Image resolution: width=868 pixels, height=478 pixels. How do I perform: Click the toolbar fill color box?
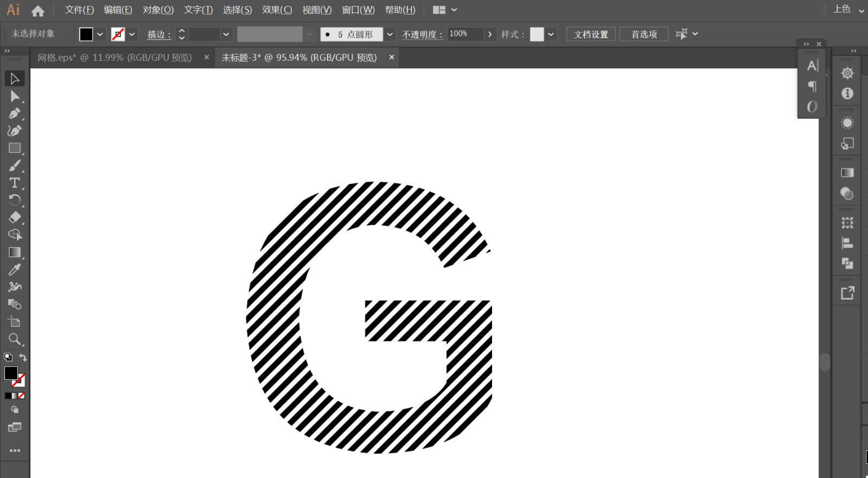pyautogui.click(x=11, y=373)
